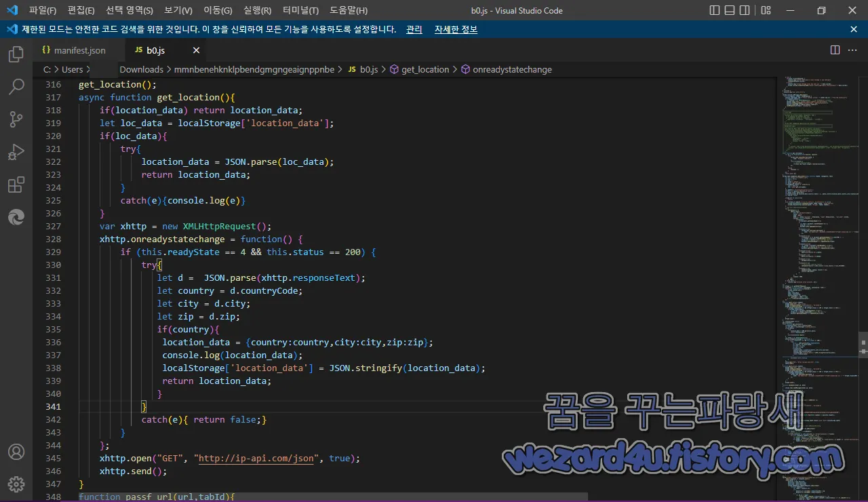This screenshot has width=868, height=502.
Task: Open the 터미널(T) menu
Action: 300,10
